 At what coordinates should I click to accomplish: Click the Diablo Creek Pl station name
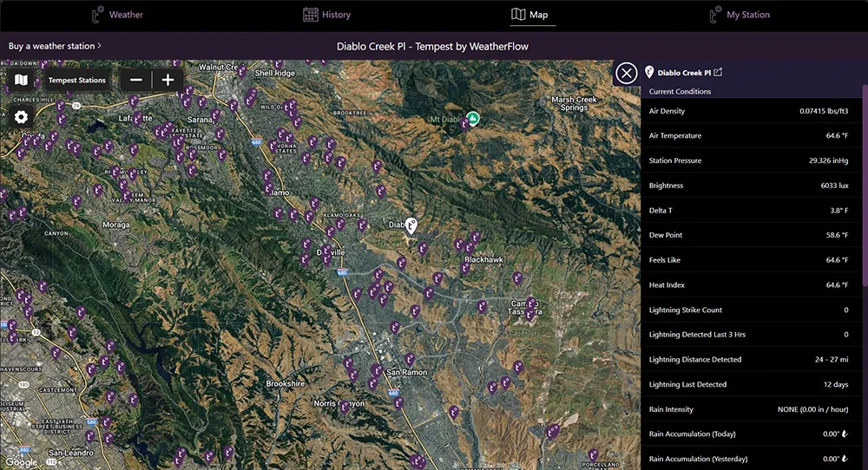point(683,73)
